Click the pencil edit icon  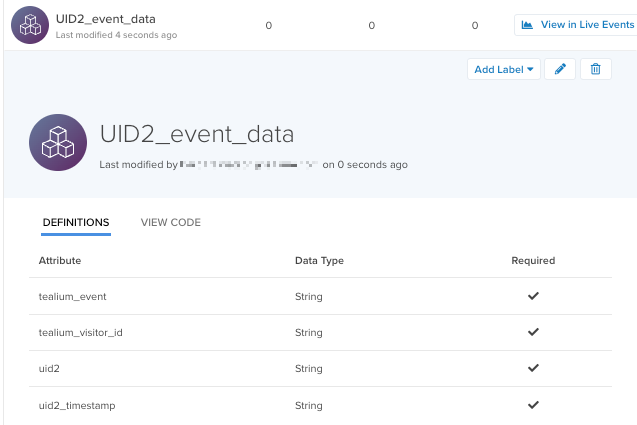coord(560,69)
